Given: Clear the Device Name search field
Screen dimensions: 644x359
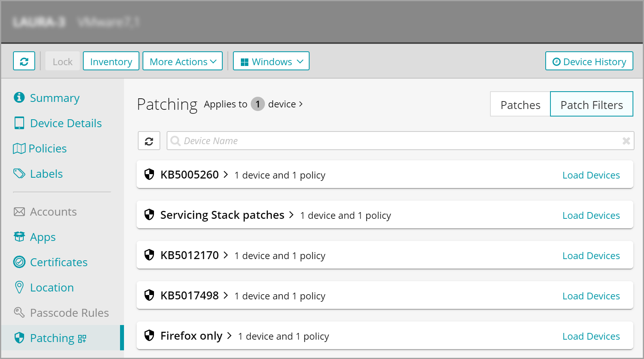Looking at the screenshot, I should coord(626,141).
